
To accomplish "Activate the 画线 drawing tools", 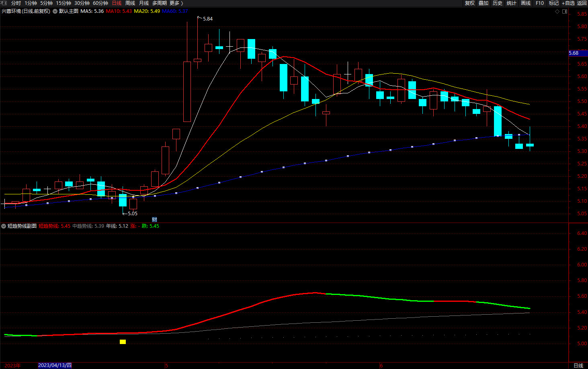I will (x=526, y=3).
